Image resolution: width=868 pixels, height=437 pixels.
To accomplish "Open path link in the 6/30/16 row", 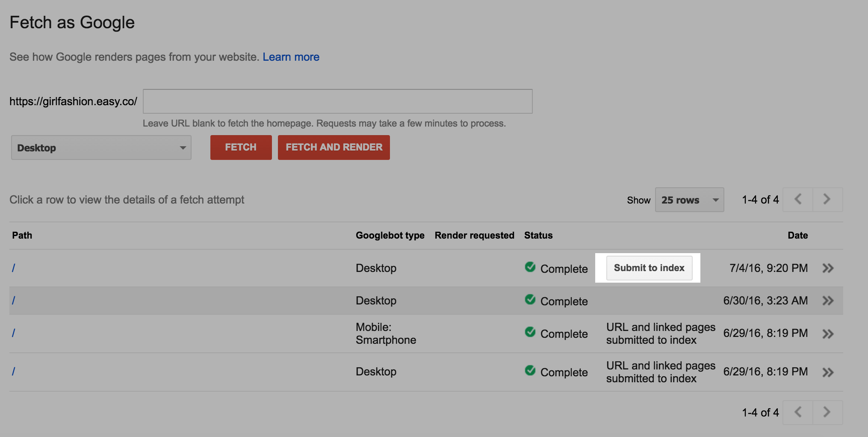I will click(14, 301).
